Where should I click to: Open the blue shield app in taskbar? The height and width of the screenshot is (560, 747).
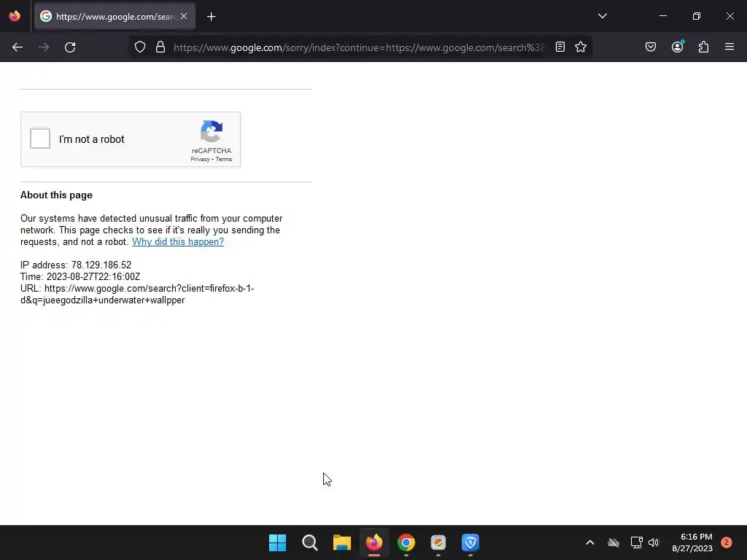click(x=471, y=542)
